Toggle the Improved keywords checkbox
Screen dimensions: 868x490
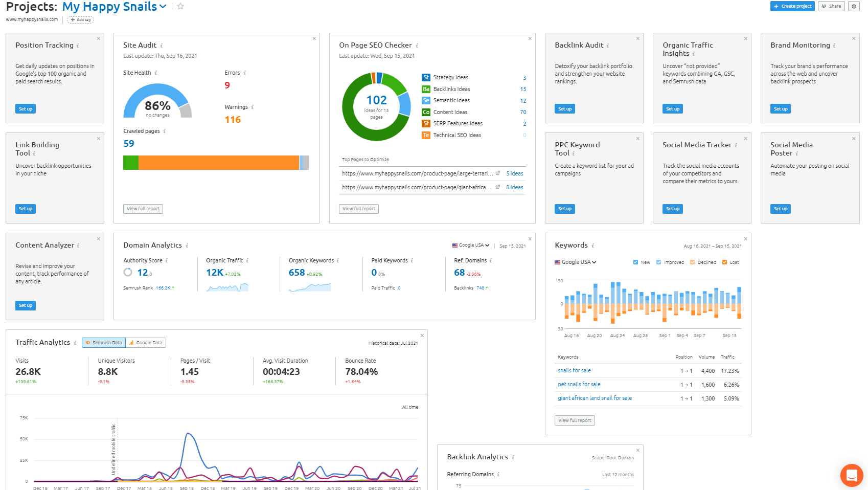[659, 262]
